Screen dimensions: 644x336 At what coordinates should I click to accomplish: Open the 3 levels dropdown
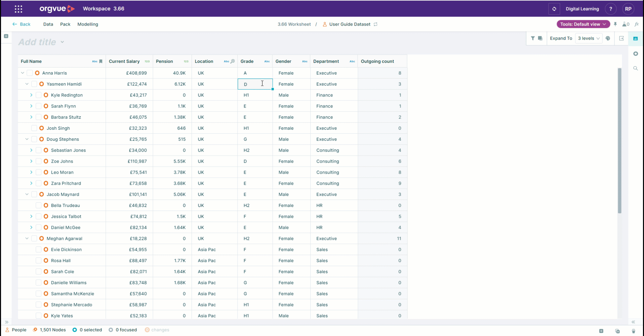[x=589, y=38]
